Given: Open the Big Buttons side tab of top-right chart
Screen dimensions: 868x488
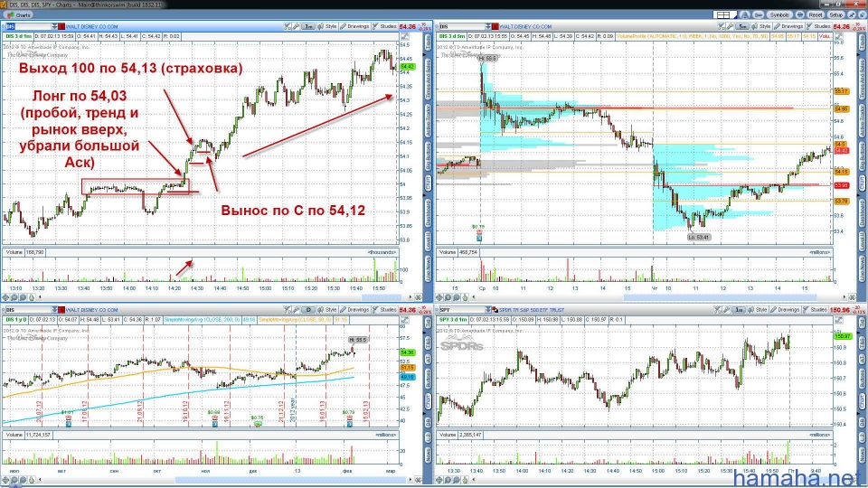Looking at the screenshot, I should [862, 156].
